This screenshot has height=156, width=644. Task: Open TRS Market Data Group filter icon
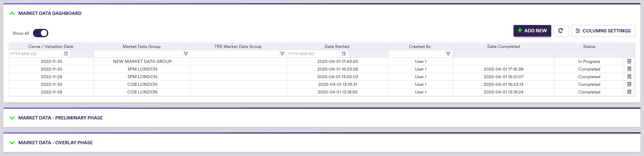tap(282, 54)
